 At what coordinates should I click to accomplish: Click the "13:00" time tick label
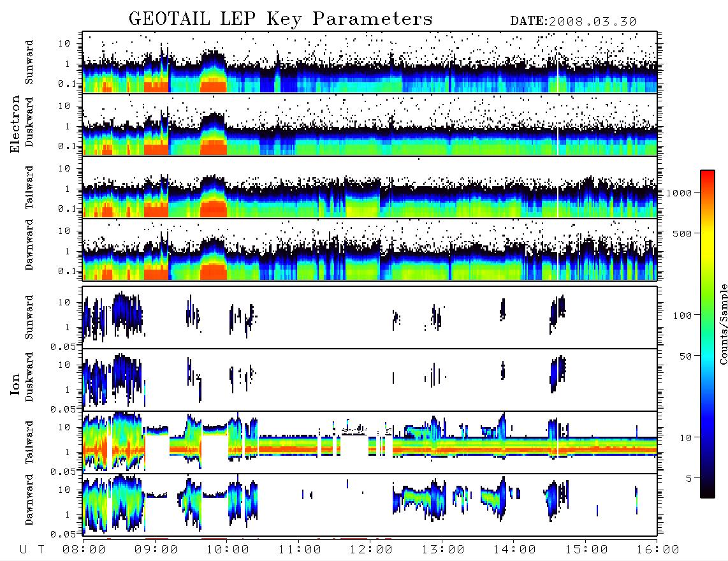[443, 550]
